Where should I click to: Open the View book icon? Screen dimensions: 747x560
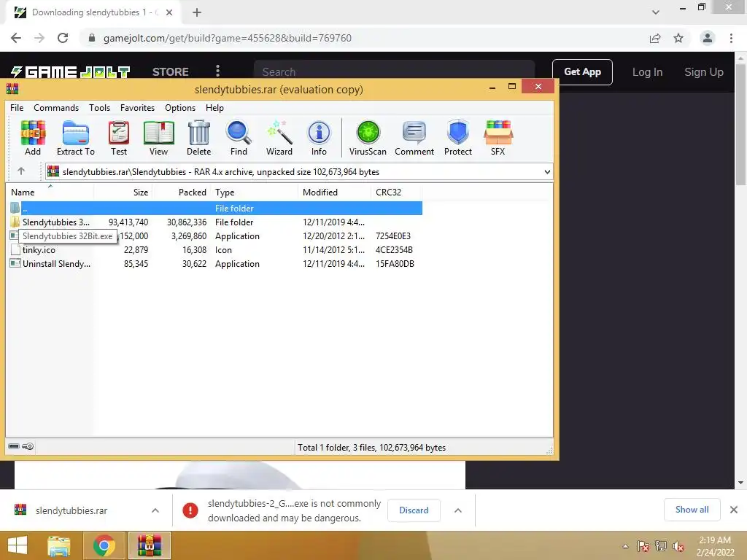click(158, 138)
